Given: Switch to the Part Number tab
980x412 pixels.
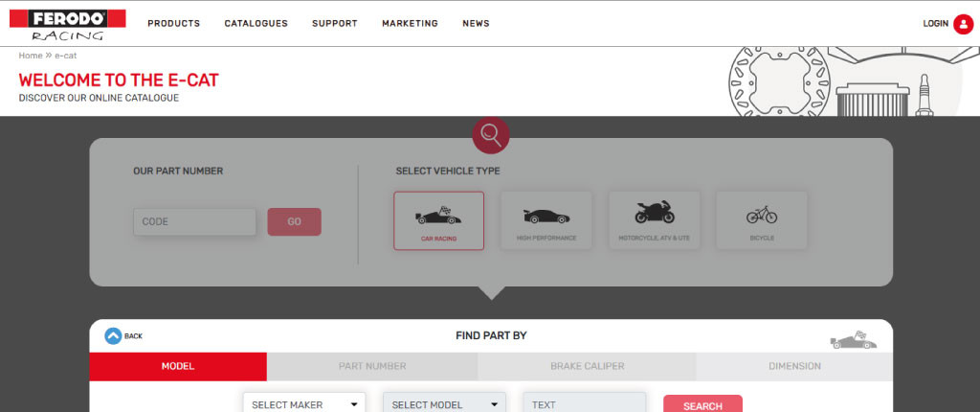Looking at the screenshot, I should [372, 366].
